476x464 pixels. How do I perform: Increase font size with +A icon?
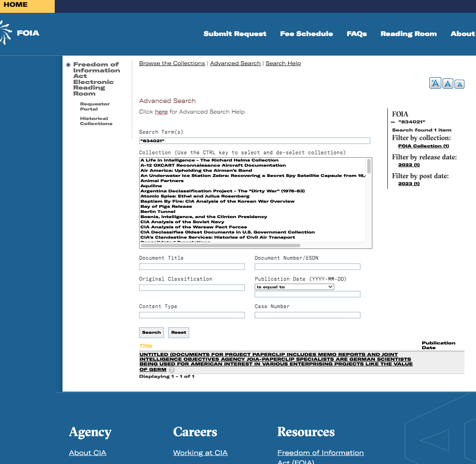pyautogui.click(x=435, y=83)
